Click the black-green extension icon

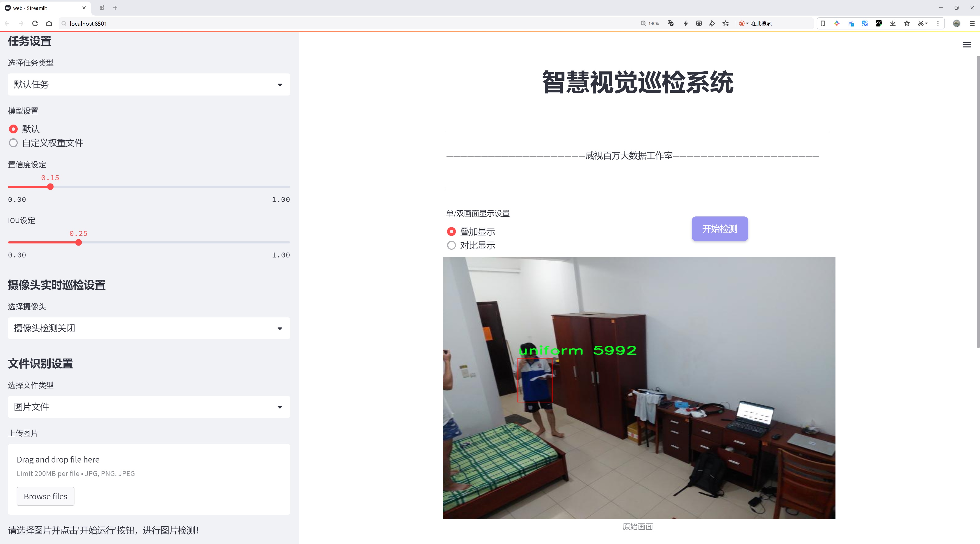click(x=879, y=24)
